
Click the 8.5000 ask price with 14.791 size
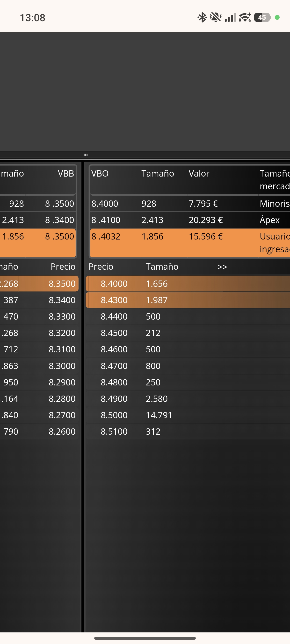point(114,415)
